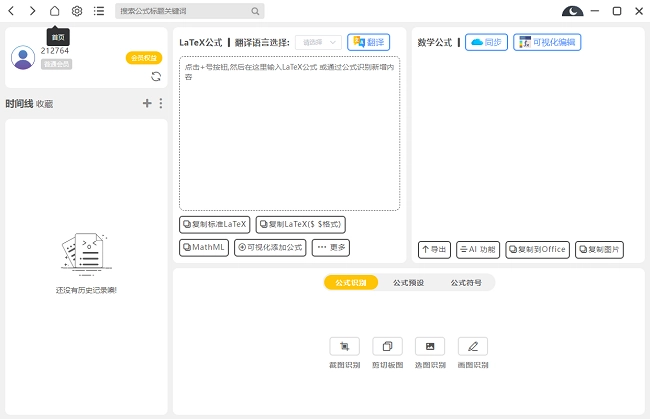Refresh account info icon

156,76
